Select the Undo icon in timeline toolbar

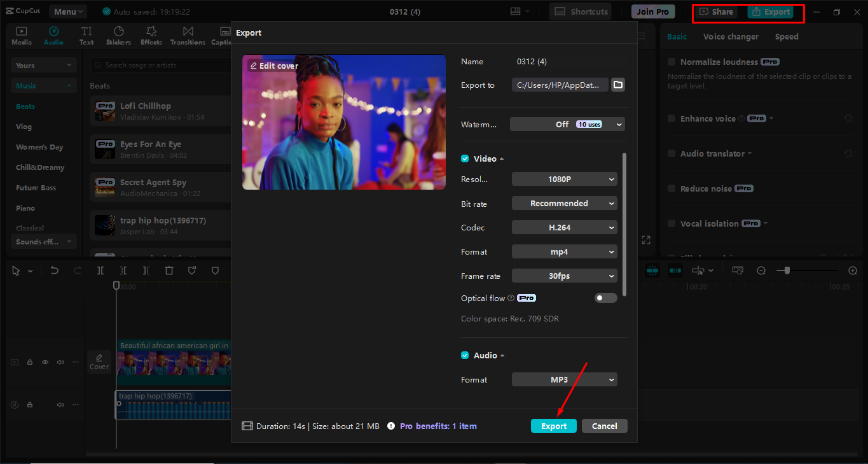pos(55,270)
